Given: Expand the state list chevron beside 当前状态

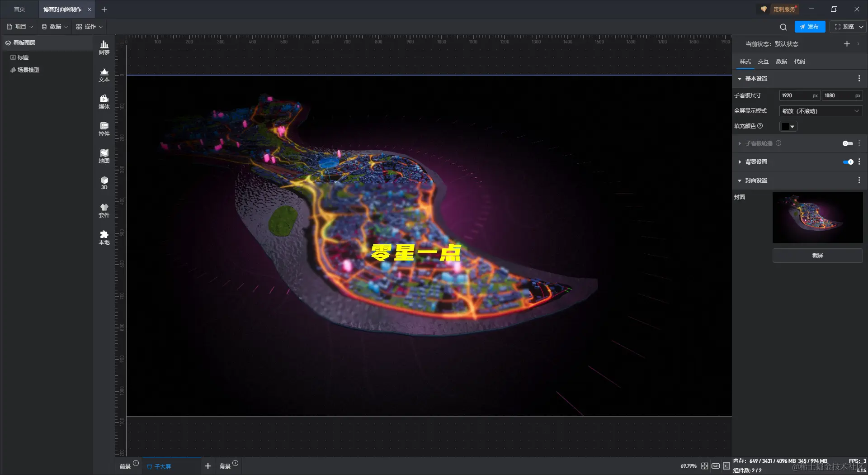Looking at the screenshot, I should 858,44.
